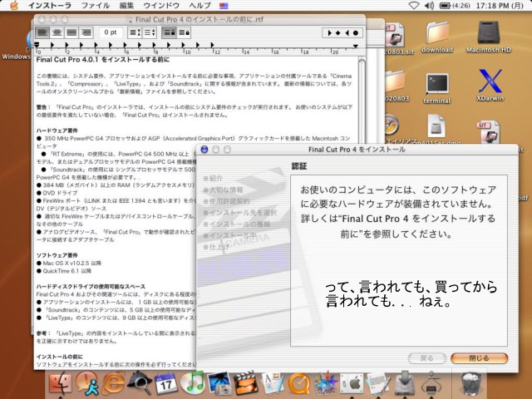This screenshot has height=399, width=532.
Task: Open the AirPort status menu
Action: click(414, 6)
